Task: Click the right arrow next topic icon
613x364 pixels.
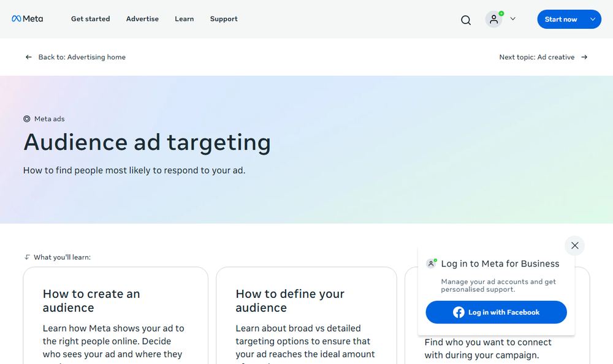Action: click(x=584, y=57)
